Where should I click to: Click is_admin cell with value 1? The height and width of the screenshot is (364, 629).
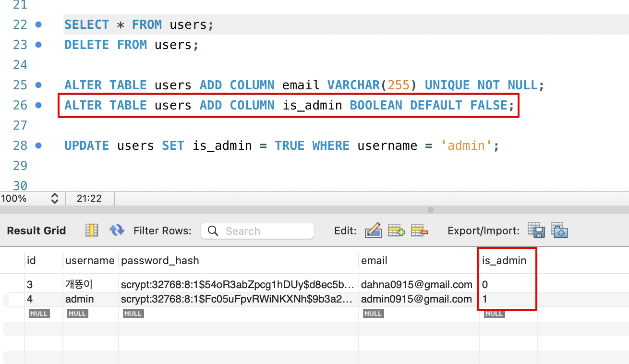point(508,299)
